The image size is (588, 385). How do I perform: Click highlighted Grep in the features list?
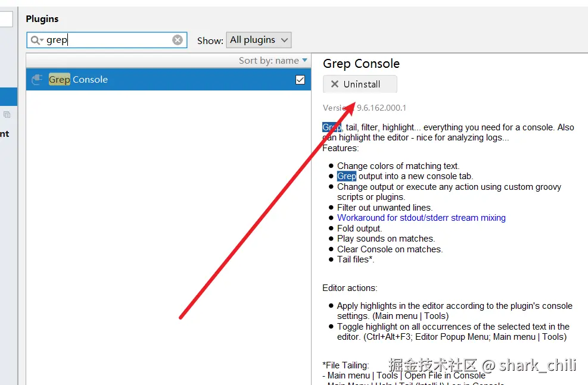click(347, 176)
